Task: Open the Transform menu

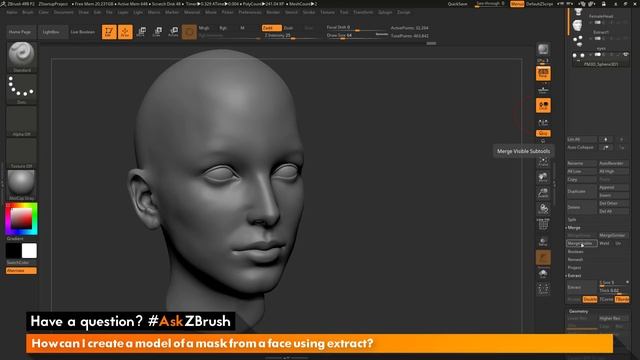Action: [x=363, y=12]
